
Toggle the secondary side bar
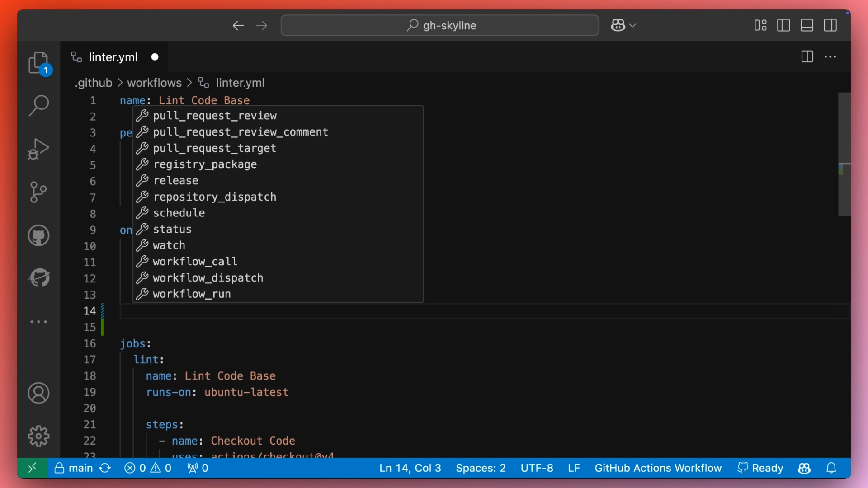click(830, 25)
